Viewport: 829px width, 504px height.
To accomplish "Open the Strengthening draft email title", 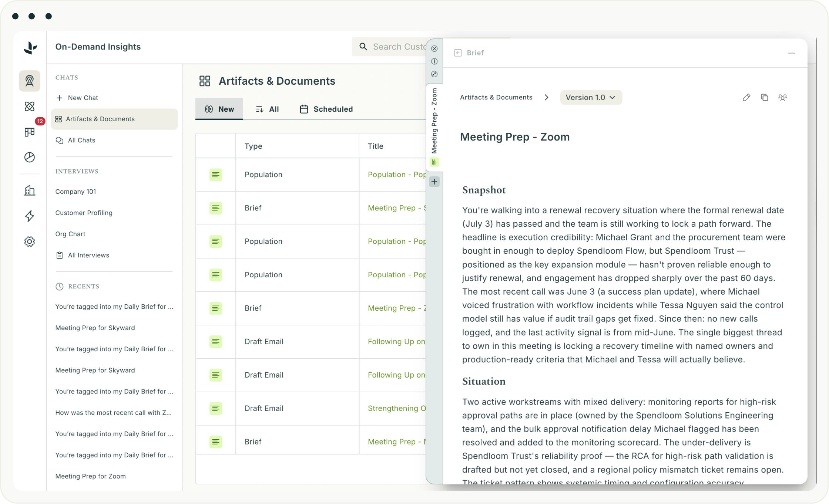I will (x=397, y=408).
